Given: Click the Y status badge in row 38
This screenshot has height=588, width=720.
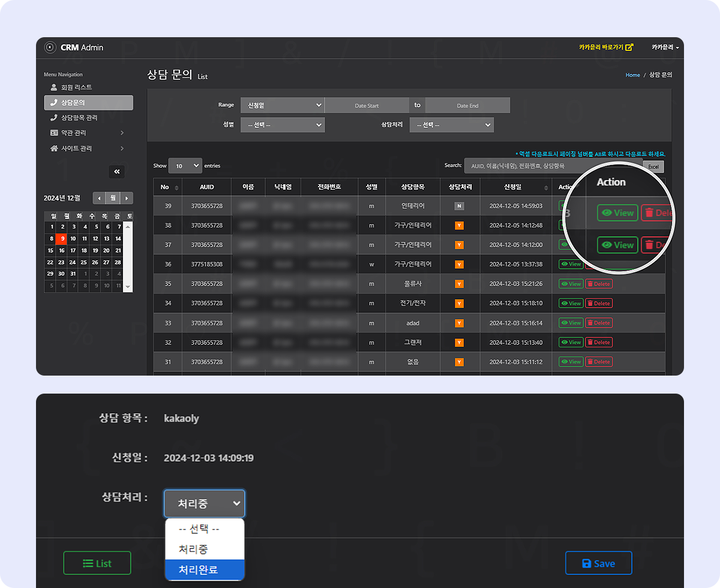Looking at the screenshot, I should point(460,226).
